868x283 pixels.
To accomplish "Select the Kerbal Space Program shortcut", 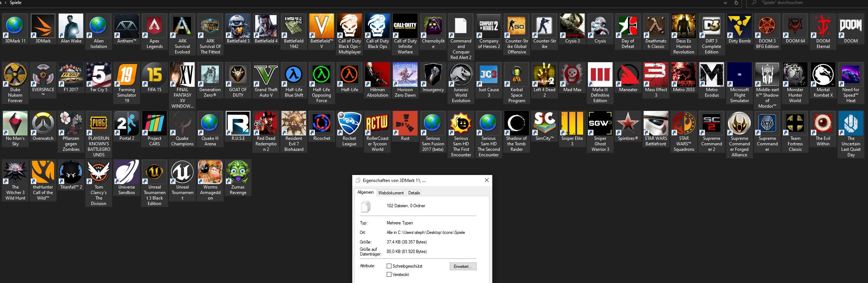I will coord(516,83).
